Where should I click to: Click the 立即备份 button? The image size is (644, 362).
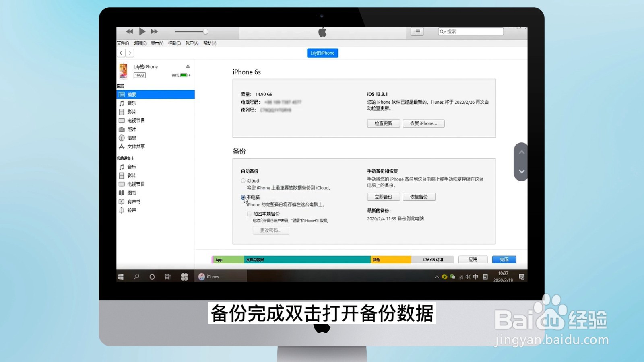point(383,197)
